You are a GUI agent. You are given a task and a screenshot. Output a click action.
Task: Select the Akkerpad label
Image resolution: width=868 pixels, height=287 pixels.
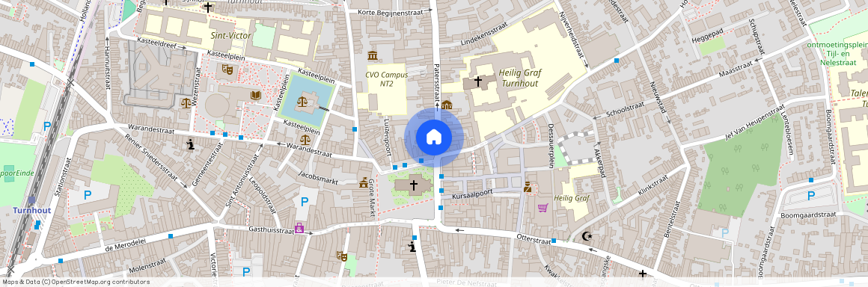point(600,162)
